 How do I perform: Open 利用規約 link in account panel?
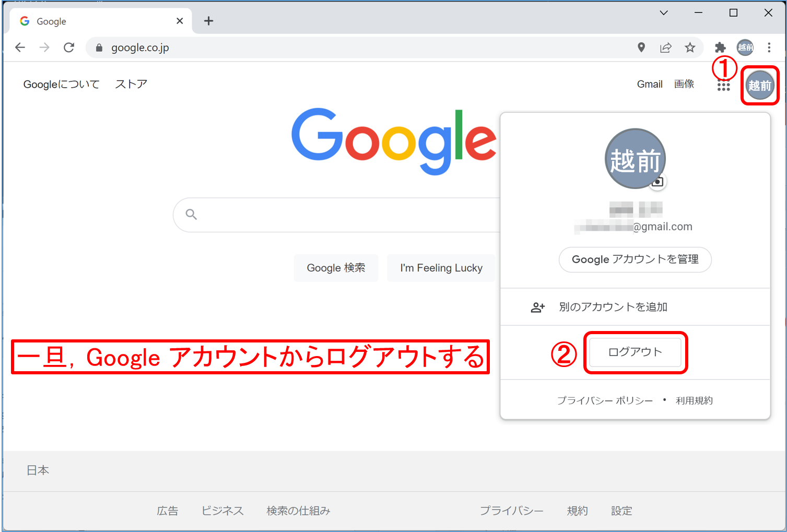tap(694, 400)
